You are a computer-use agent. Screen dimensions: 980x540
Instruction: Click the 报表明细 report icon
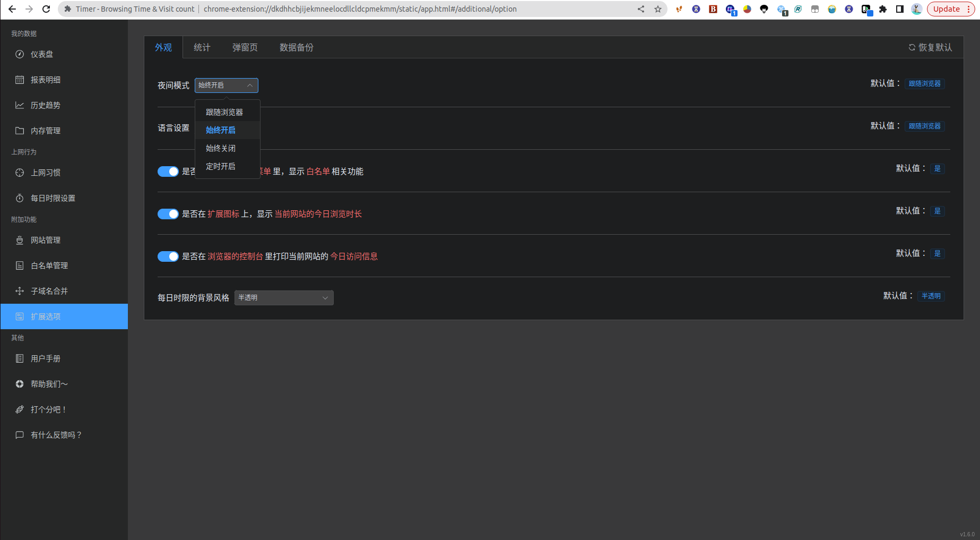pos(20,80)
